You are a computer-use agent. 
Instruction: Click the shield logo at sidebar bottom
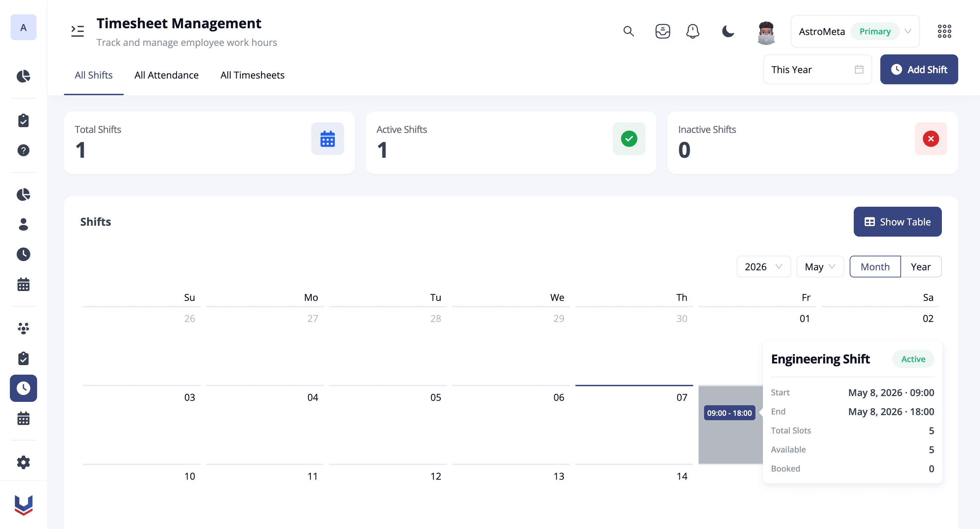click(x=23, y=505)
